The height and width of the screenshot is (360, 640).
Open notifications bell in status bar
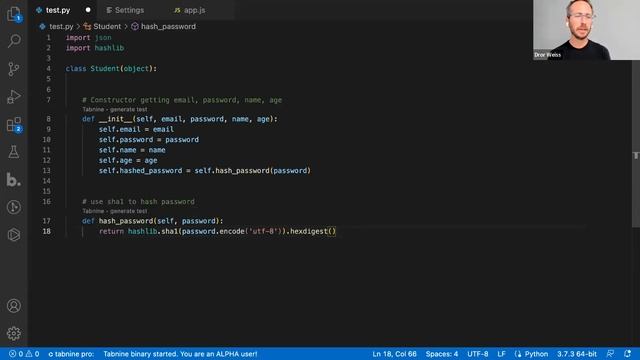(627, 354)
